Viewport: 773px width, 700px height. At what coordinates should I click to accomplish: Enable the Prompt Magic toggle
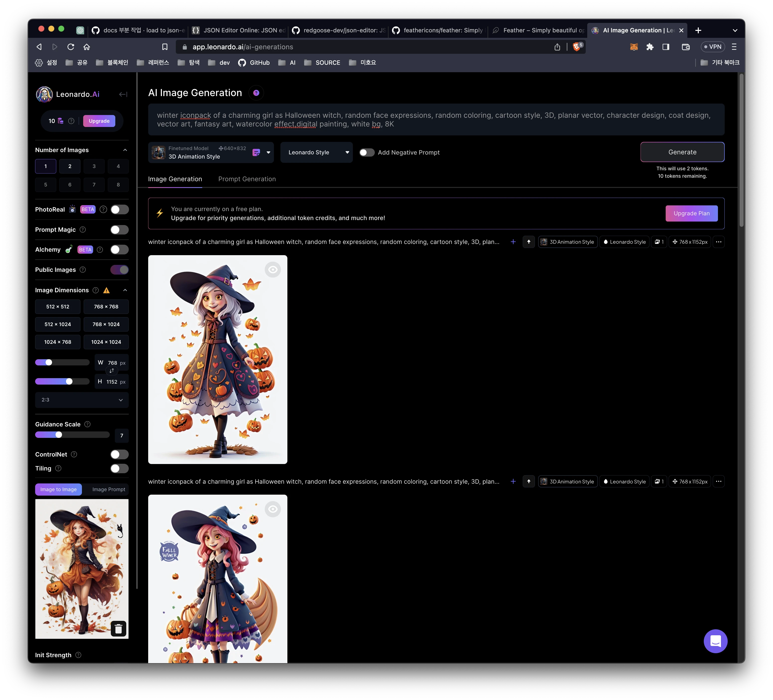120,230
